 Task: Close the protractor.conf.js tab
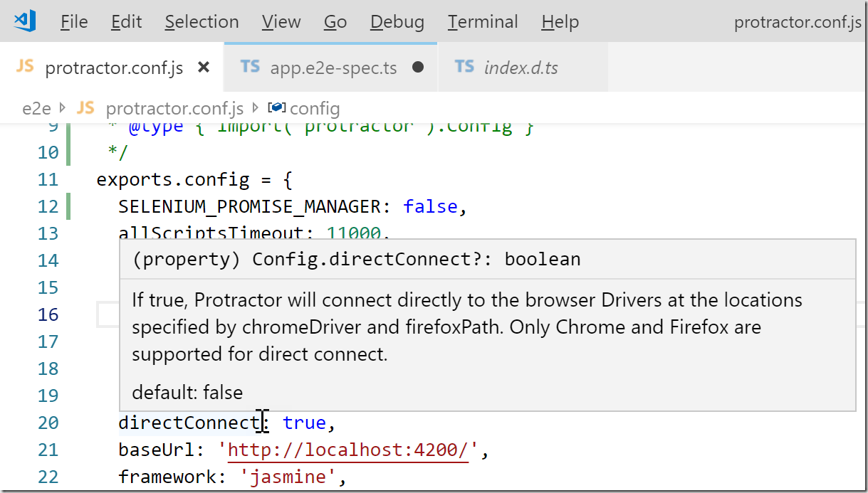click(204, 68)
